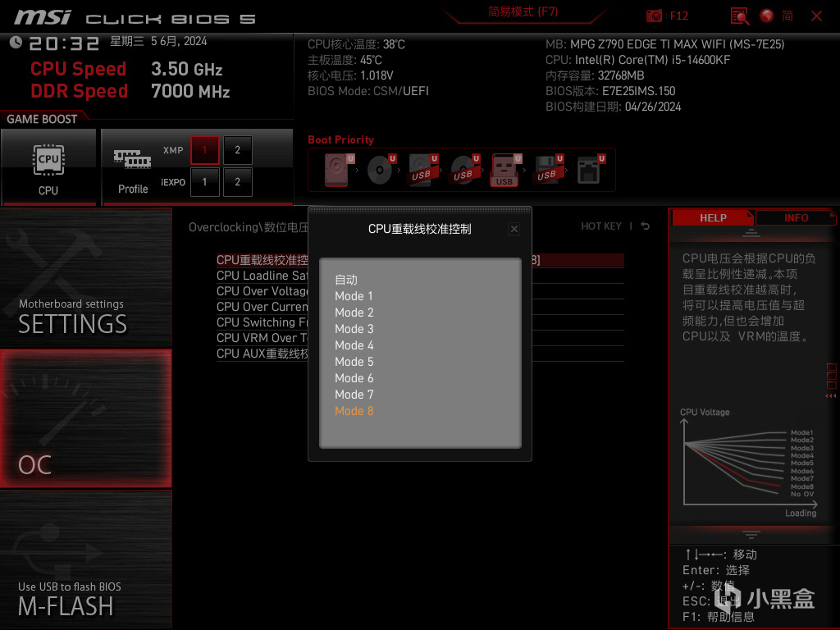The width and height of the screenshot is (840, 630).
Task: Click the clock icon beside the time
Action: [x=16, y=43]
